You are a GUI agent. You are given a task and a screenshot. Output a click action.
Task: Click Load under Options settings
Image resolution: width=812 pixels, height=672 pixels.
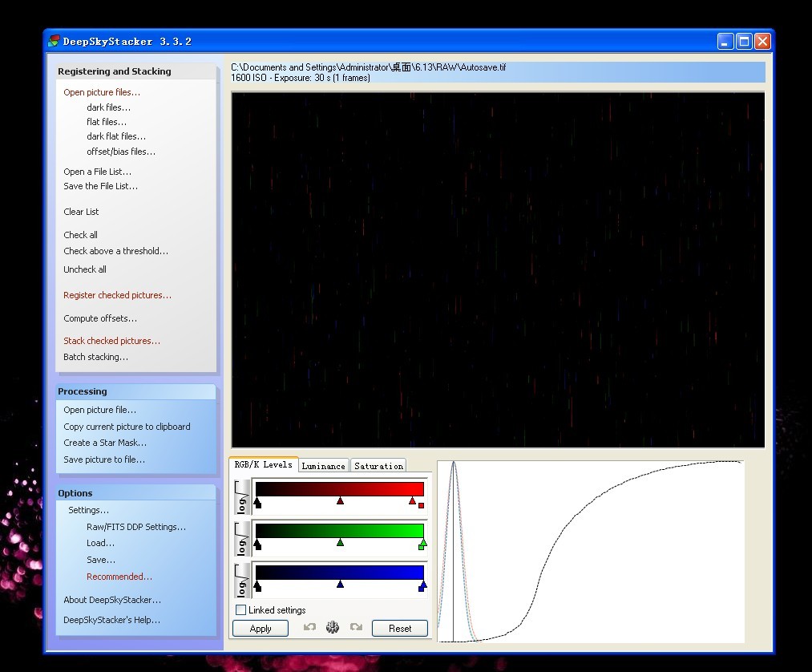[x=100, y=543]
